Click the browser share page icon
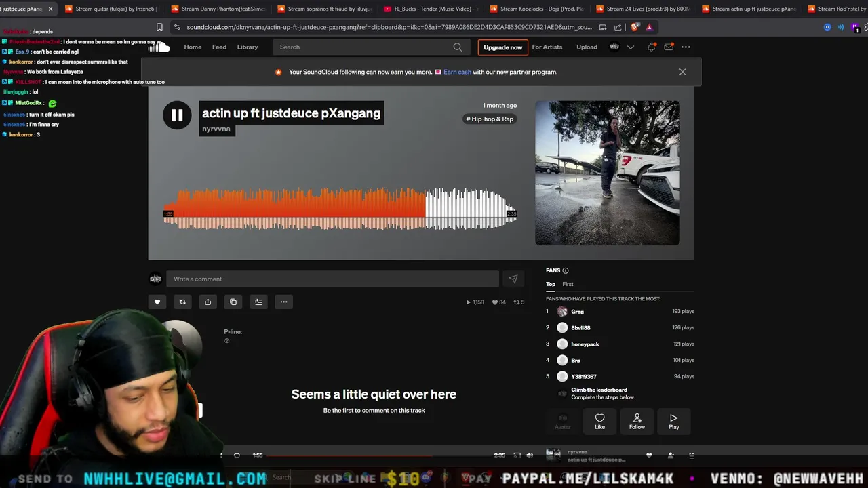 [x=618, y=27]
